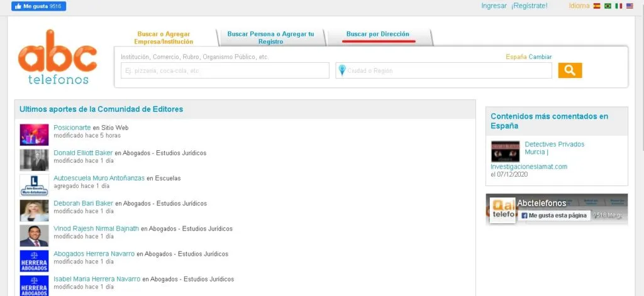The image size is (644, 296).
Task: Switch to Buscar Persona o Agregar tu Registro tab
Action: click(x=270, y=38)
